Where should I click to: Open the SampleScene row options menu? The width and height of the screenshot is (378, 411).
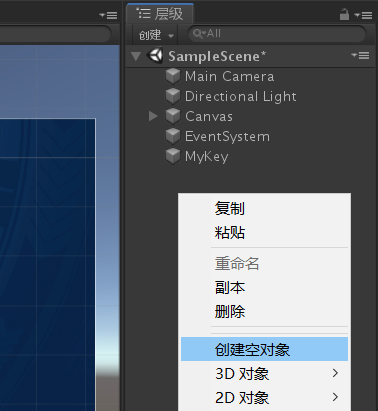[360, 55]
